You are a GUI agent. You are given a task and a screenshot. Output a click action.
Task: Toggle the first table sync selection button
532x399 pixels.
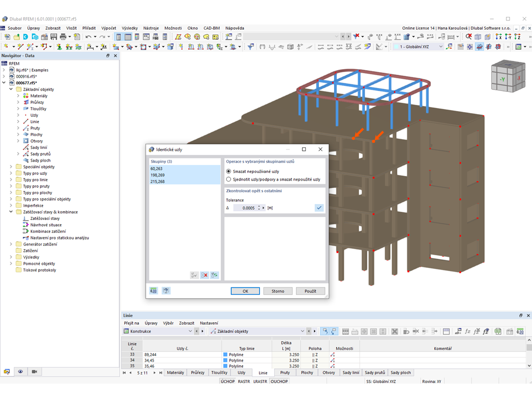(325, 331)
